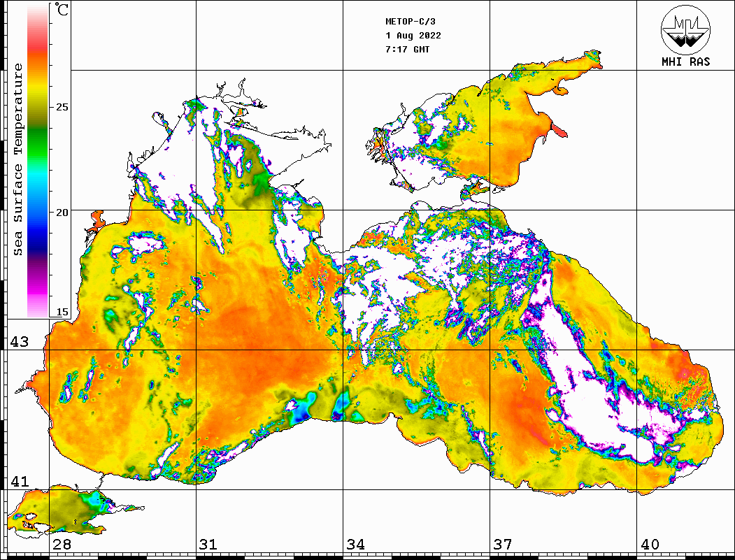
Task: Click longitude label "31"
Action: click(x=208, y=545)
